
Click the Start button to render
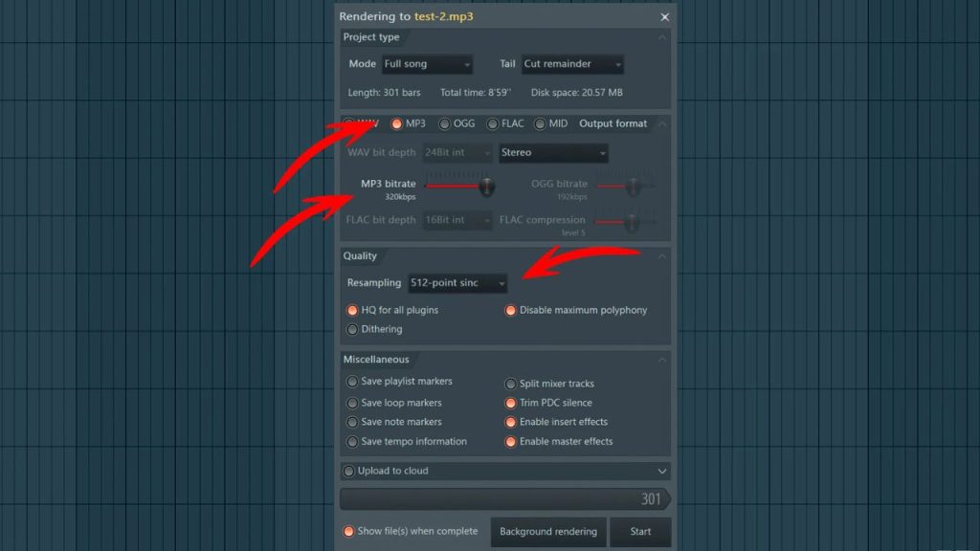click(640, 532)
